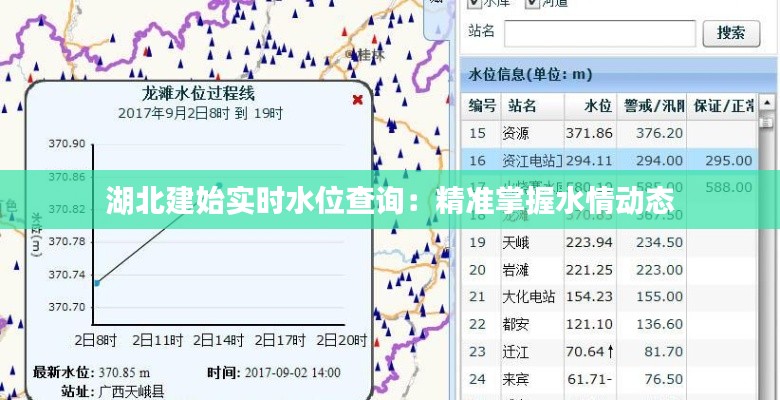The image size is (780, 400).
Task: Click the 370.70 y-axis label
Action: (67, 307)
